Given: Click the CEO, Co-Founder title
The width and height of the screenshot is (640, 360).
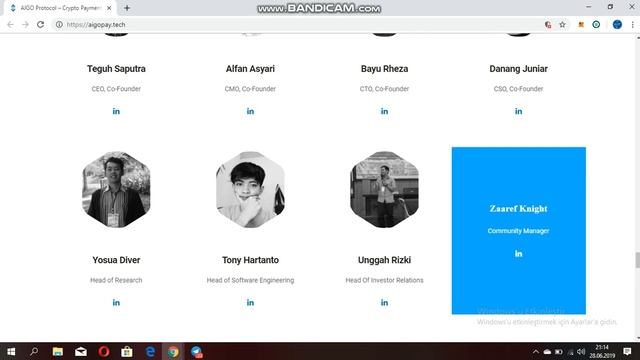Looking at the screenshot, I should [116, 89].
